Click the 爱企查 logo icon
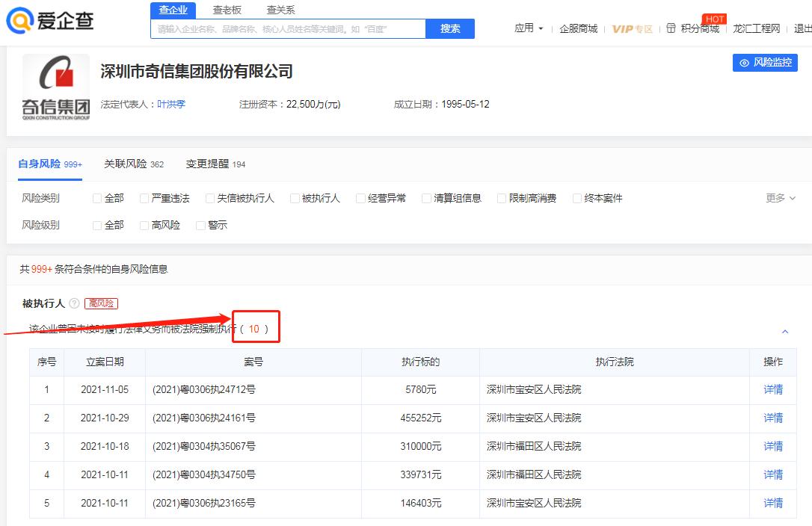812x526 pixels. point(20,20)
